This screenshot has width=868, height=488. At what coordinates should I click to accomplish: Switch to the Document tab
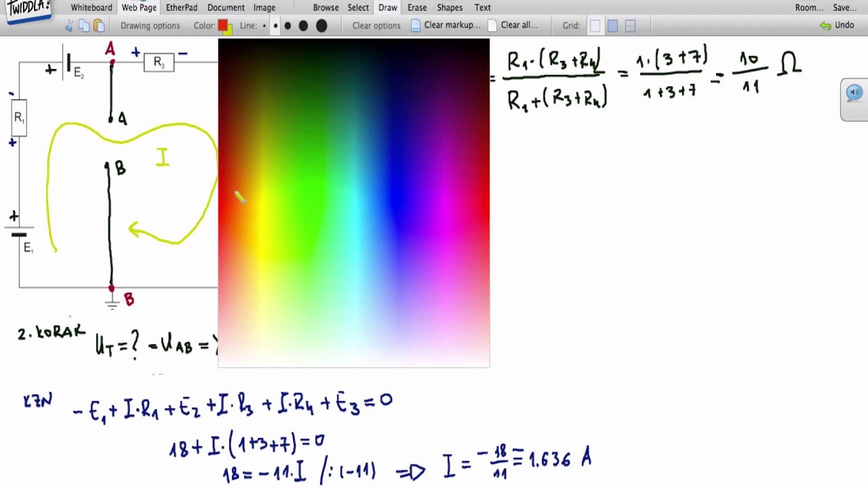[x=226, y=7]
